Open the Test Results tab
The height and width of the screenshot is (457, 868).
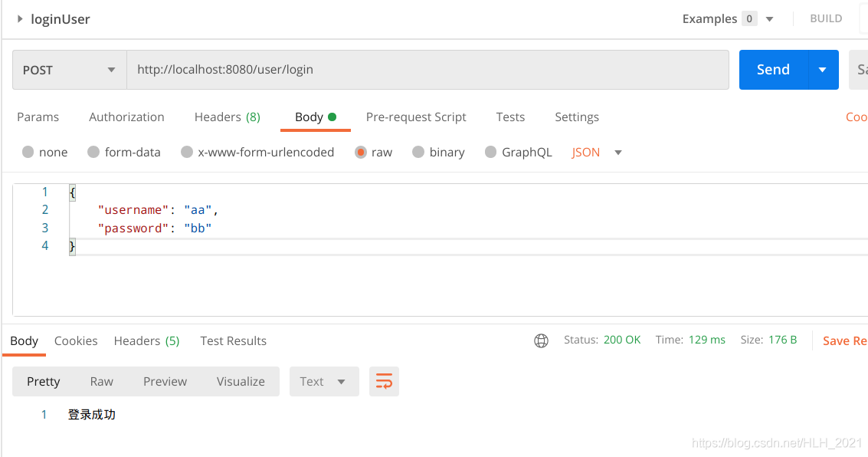point(233,340)
